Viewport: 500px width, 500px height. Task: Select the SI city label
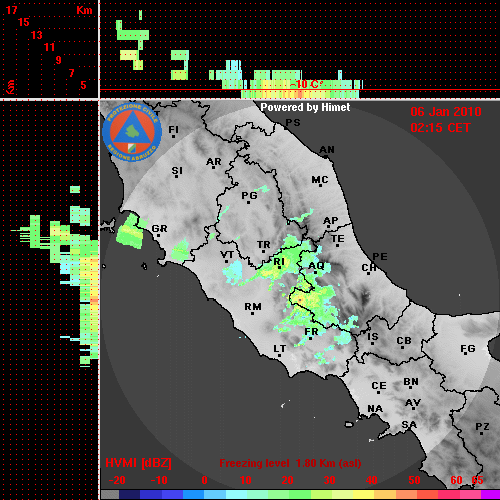[x=177, y=171]
